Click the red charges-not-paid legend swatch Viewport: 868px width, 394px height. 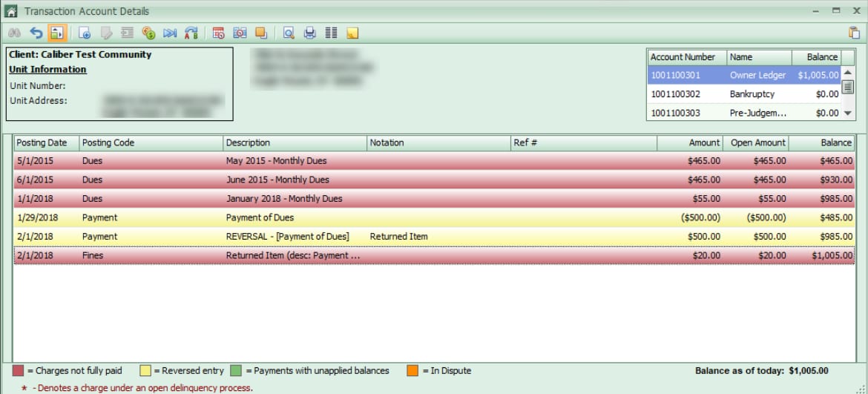[x=19, y=370]
